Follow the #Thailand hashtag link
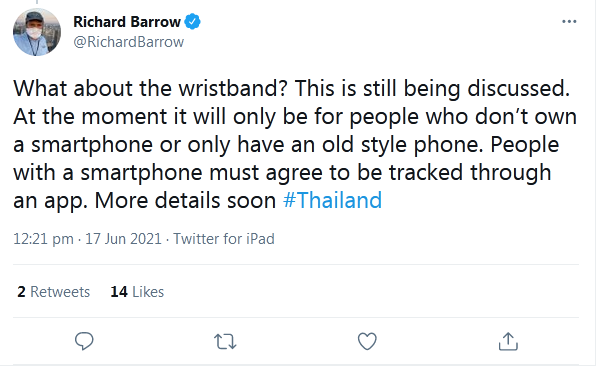 [332, 200]
